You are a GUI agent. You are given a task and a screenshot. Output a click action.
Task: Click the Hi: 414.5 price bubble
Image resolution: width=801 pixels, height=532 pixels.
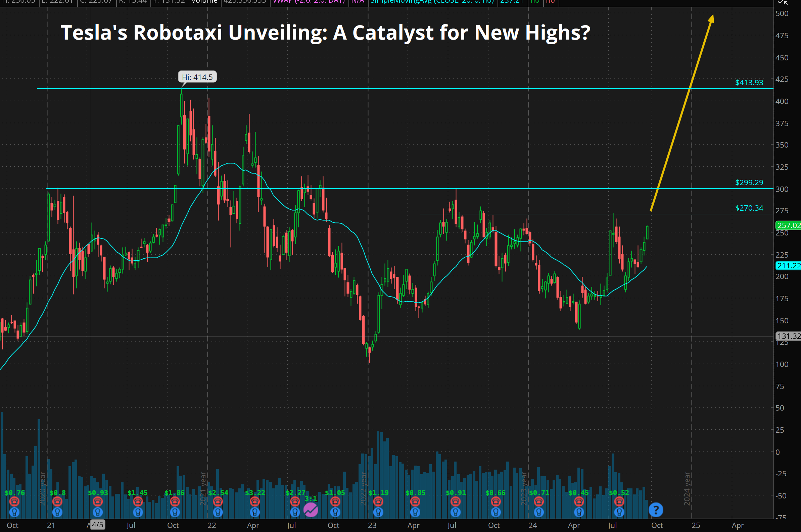tap(197, 77)
